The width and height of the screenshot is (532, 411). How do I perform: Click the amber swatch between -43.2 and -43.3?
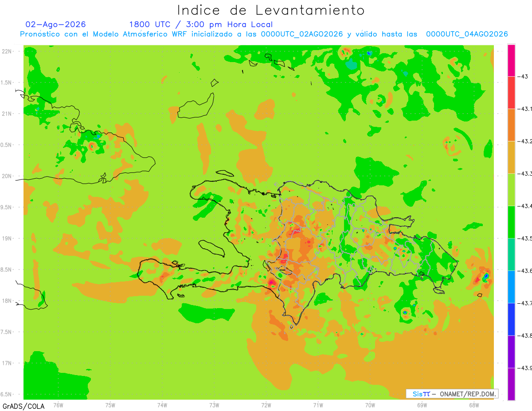pyautogui.click(x=511, y=157)
